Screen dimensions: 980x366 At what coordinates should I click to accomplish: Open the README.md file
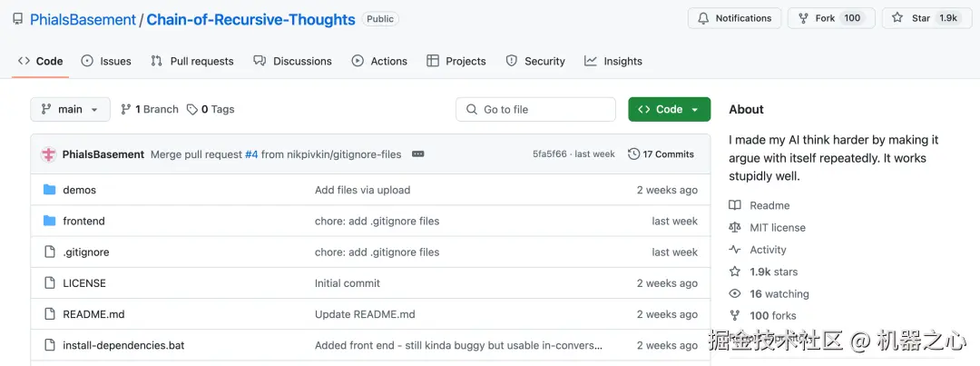click(93, 314)
